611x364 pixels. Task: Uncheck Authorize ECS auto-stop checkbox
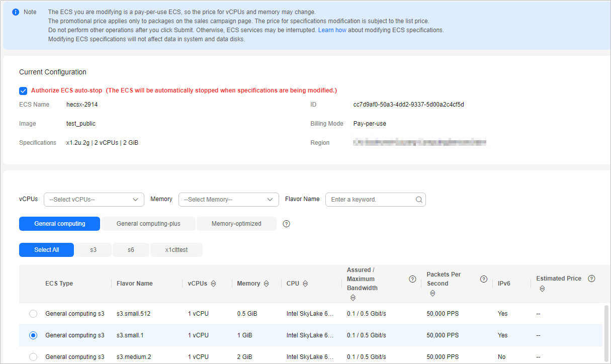23,91
